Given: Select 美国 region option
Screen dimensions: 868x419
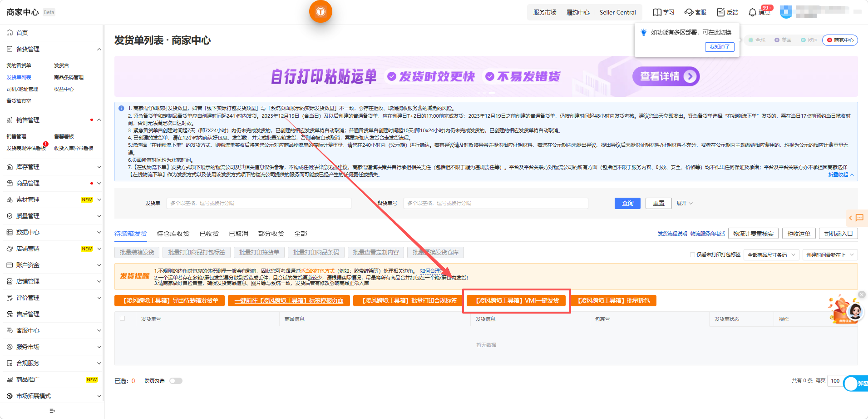Looking at the screenshot, I should (x=783, y=40).
